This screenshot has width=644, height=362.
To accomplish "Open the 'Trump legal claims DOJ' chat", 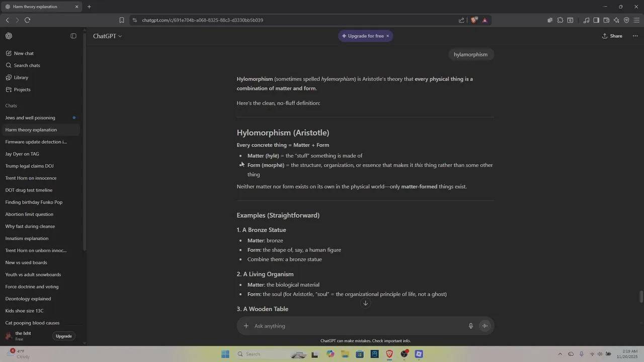I will point(40,166).
